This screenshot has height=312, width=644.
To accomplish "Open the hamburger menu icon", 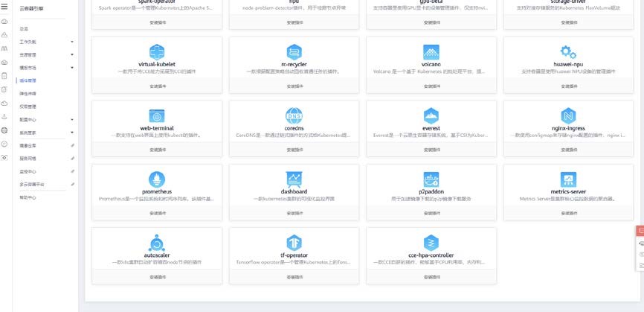I will click(4, 7).
